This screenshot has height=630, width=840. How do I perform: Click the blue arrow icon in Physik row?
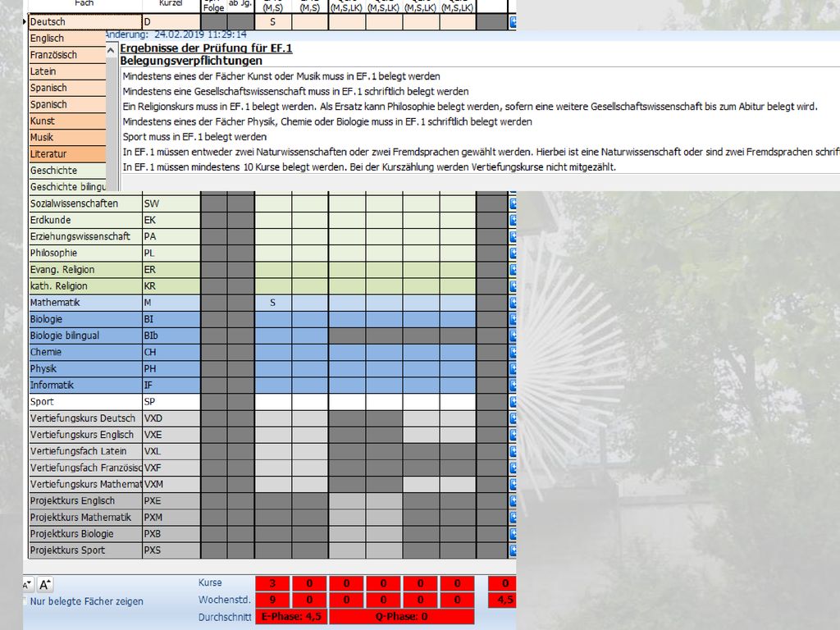coord(513,368)
